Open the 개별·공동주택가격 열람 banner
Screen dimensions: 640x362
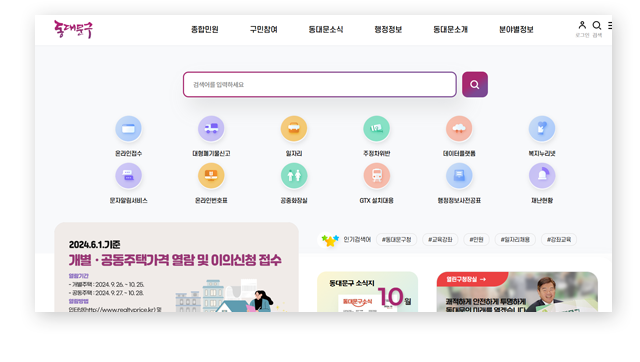(x=176, y=267)
